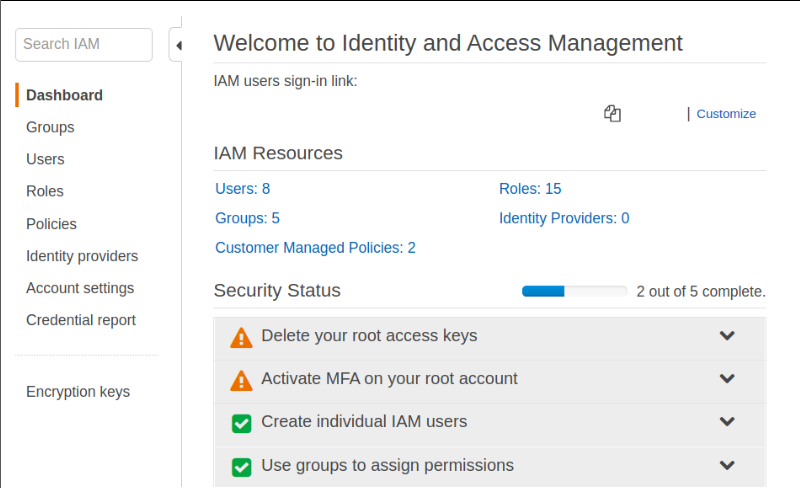The image size is (800, 488).
Task: Collapse the sidebar with the arrow handle
Action: coord(177,45)
